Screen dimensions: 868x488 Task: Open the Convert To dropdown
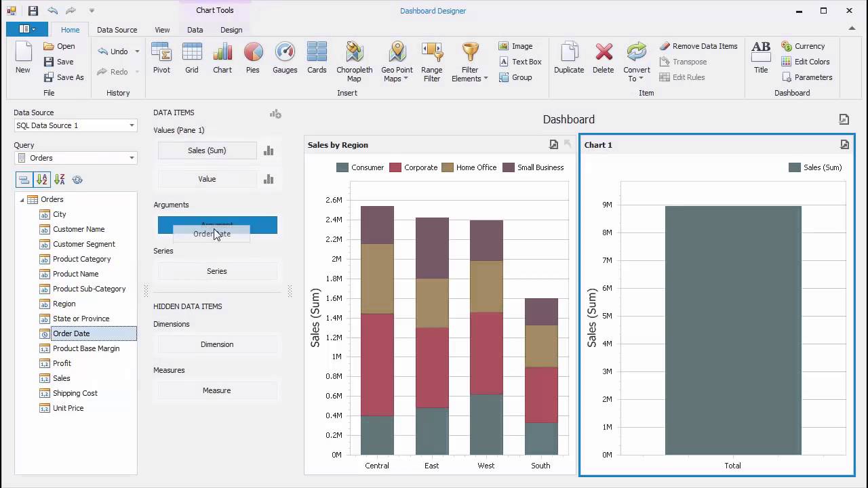636,62
